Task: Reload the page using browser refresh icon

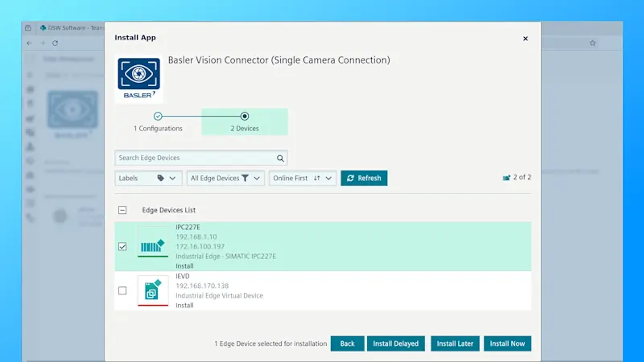Action: 55,43
